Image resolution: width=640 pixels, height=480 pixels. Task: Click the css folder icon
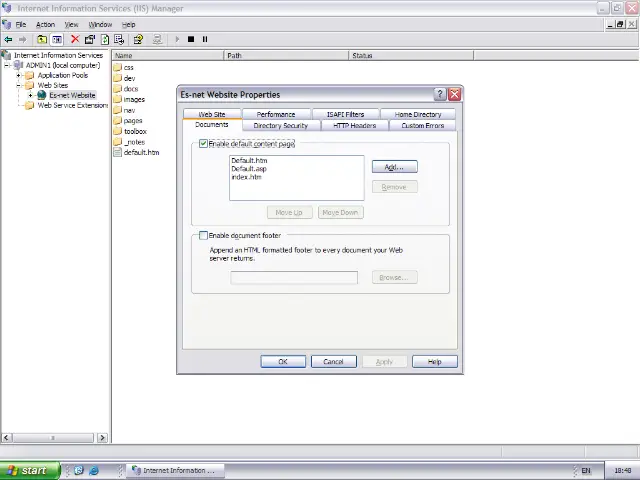[118, 67]
